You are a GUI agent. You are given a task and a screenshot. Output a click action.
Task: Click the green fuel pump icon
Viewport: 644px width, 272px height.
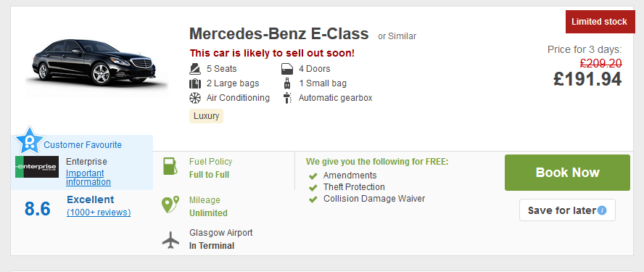tap(170, 166)
